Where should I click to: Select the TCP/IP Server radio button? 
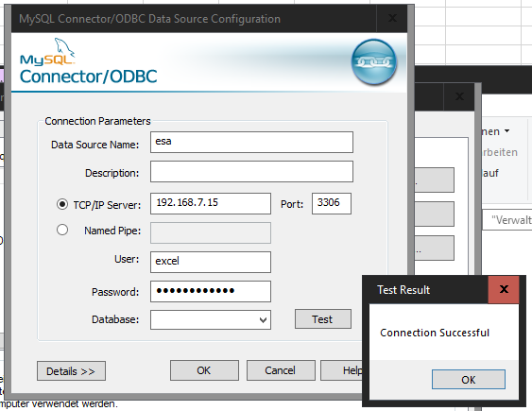pyautogui.click(x=62, y=204)
